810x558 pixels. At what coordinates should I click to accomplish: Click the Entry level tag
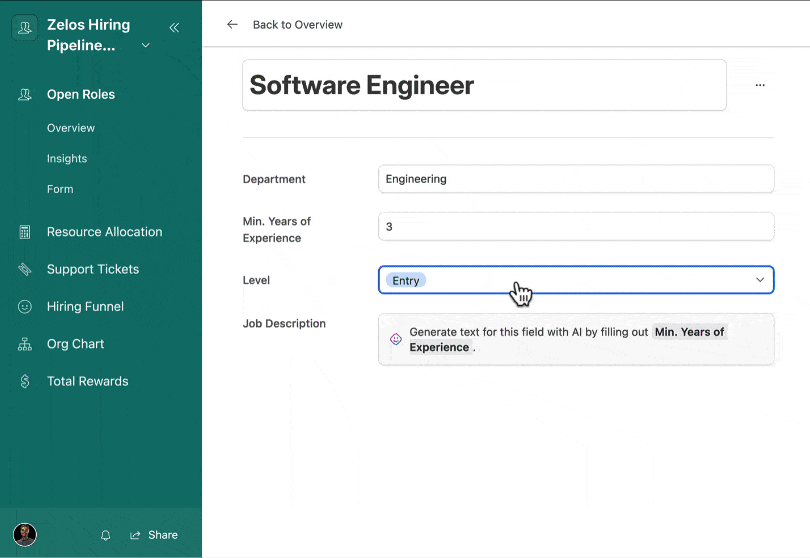coord(406,281)
